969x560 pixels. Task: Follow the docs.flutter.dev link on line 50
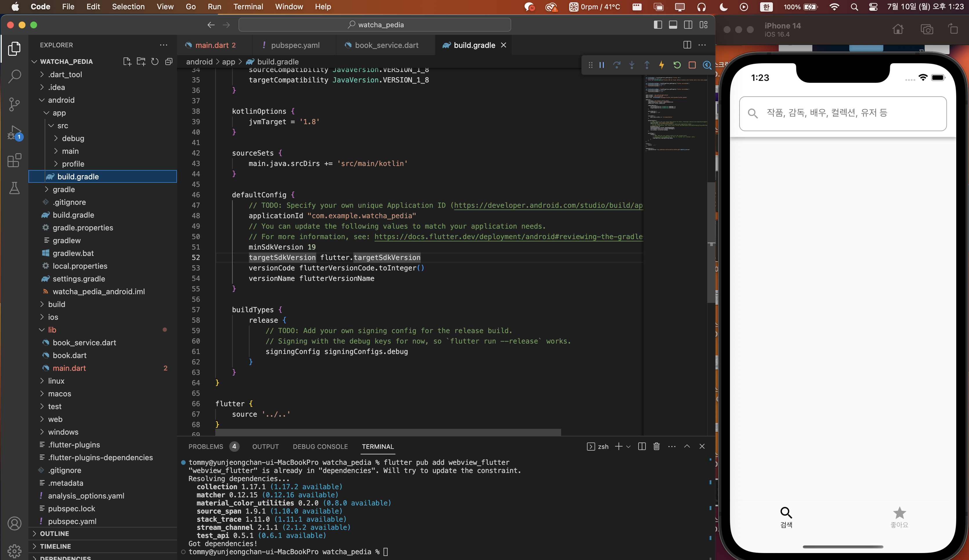tap(508, 236)
